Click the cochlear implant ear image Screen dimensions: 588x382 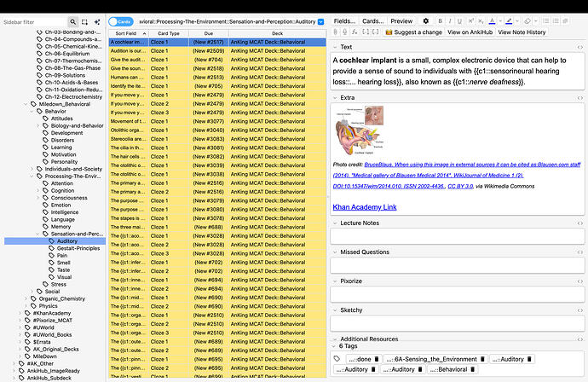click(360, 130)
